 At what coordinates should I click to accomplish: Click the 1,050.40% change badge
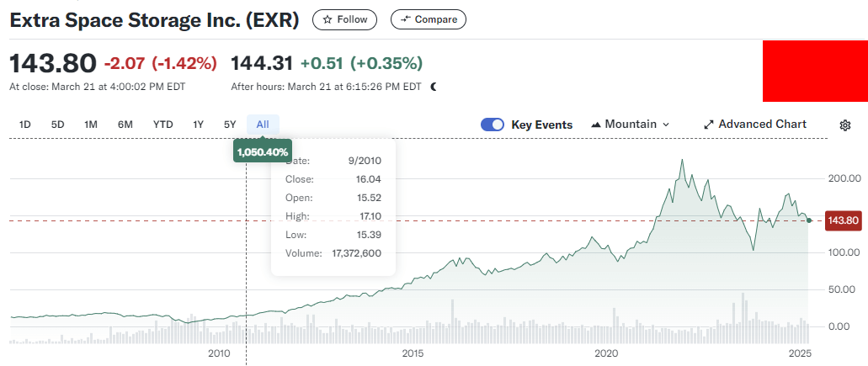tap(263, 151)
